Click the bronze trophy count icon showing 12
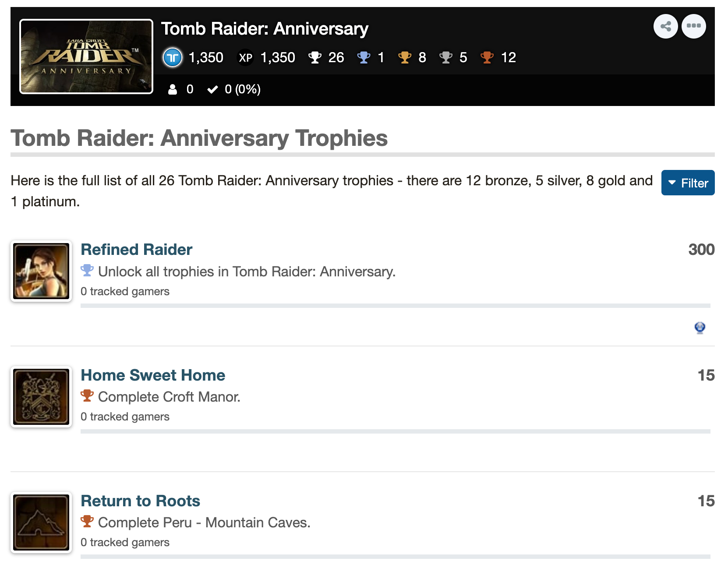728x579 pixels. [487, 57]
